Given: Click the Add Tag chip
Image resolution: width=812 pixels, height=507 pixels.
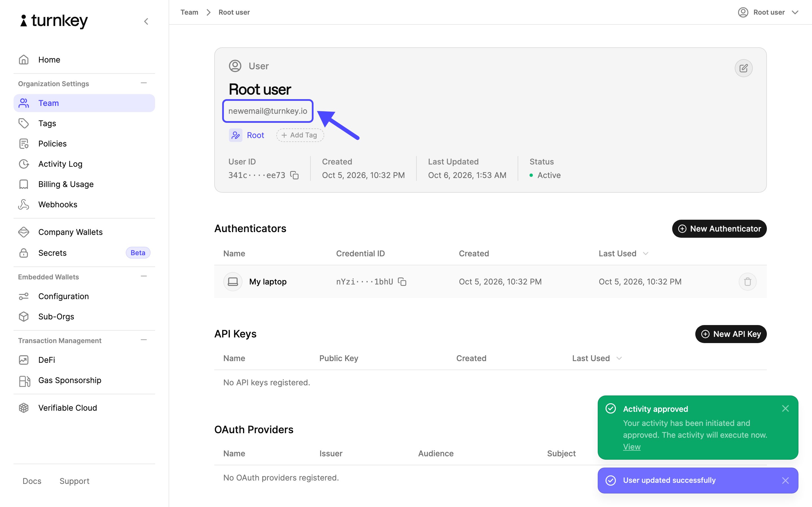Looking at the screenshot, I should [300, 135].
